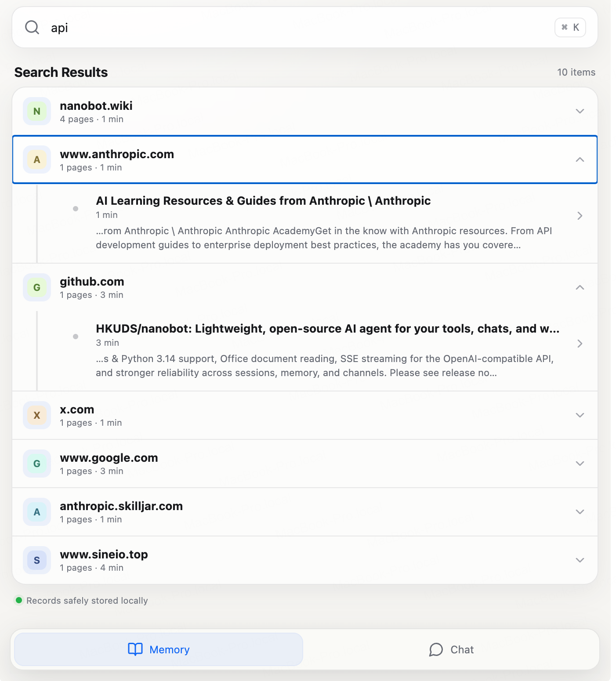Click the Chat speech bubble icon
616x681 pixels.
[x=436, y=649]
